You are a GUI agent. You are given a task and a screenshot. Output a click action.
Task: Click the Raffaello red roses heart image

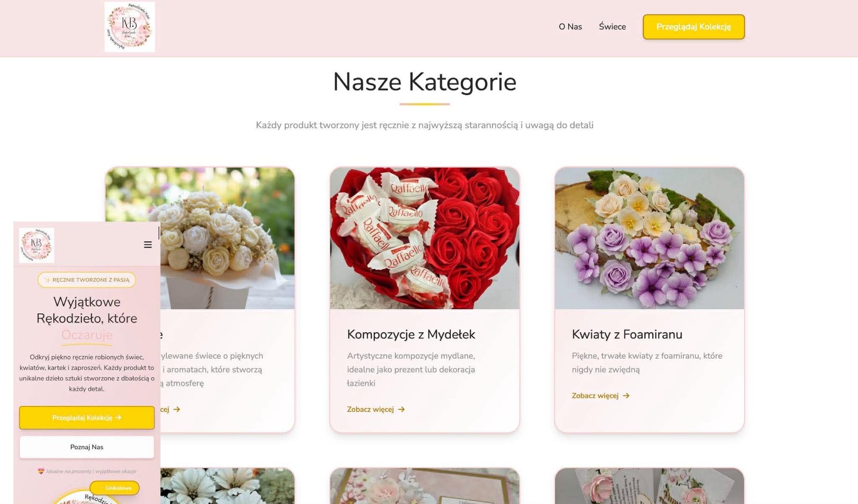(x=424, y=238)
